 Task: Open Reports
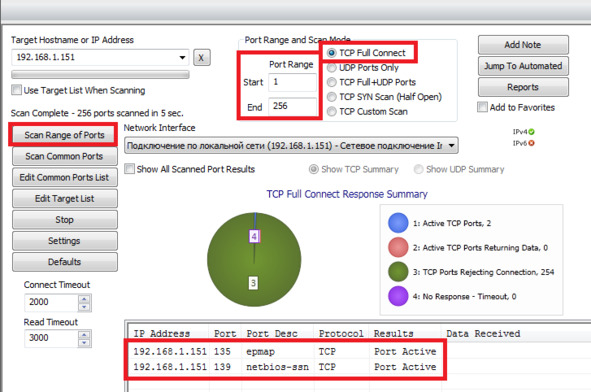click(x=523, y=87)
